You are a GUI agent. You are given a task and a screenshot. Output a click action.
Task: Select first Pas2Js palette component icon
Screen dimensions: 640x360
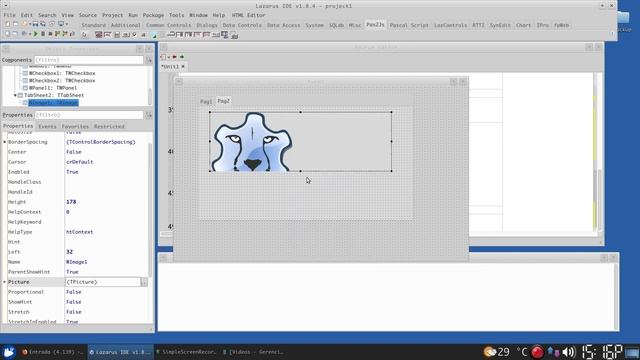98,35
